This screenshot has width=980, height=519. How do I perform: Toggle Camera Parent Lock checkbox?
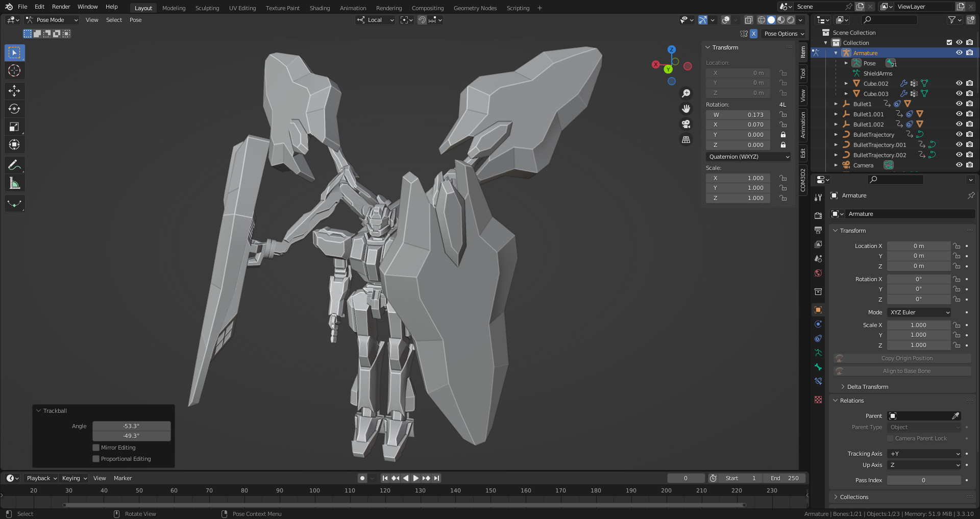point(890,438)
